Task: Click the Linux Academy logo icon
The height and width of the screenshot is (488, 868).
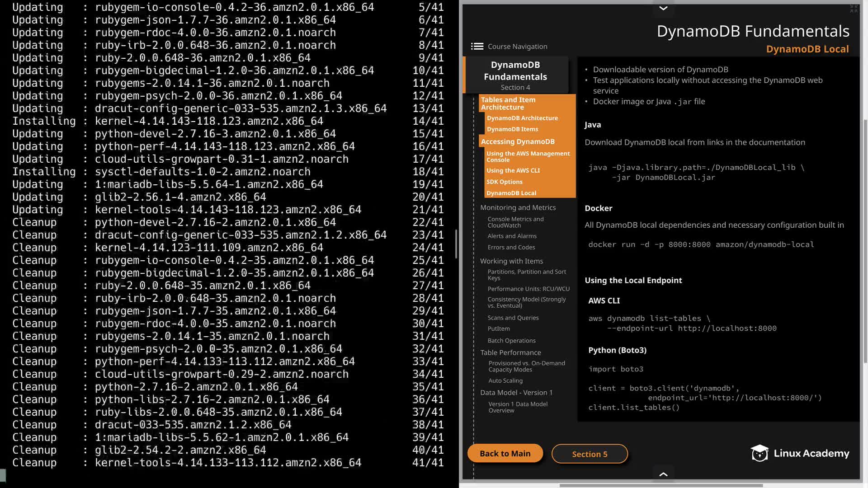Action: (759, 453)
